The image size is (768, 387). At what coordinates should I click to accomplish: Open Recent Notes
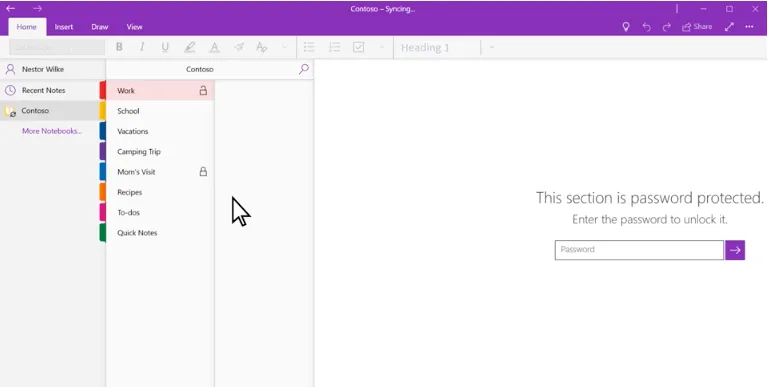pyautogui.click(x=52, y=90)
